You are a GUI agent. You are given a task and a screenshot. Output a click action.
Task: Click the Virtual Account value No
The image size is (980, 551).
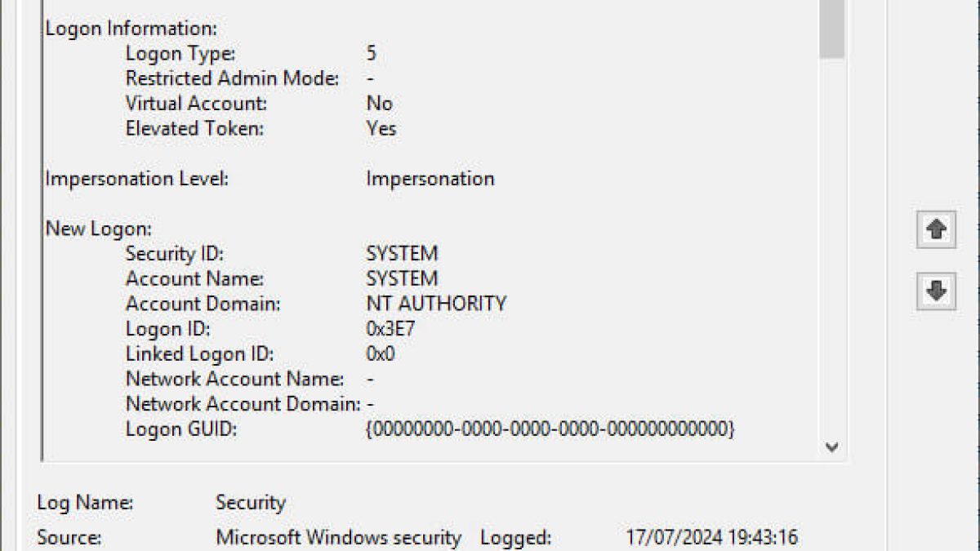tap(379, 104)
